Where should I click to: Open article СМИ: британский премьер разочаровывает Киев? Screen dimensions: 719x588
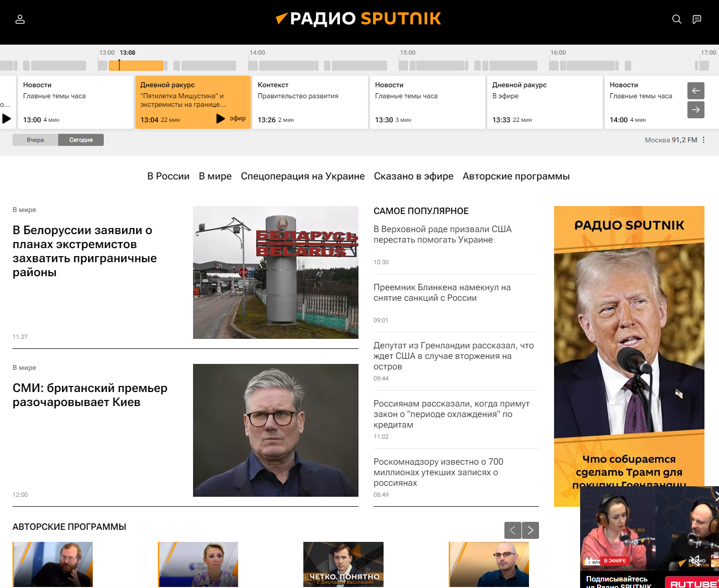click(90, 395)
